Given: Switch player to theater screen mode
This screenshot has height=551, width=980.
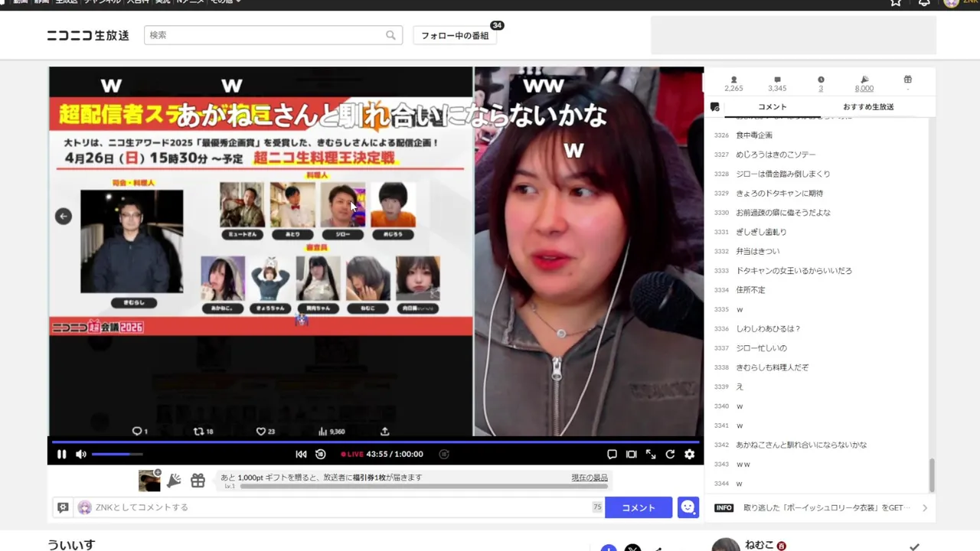Looking at the screenshot, I should [631, 454].
